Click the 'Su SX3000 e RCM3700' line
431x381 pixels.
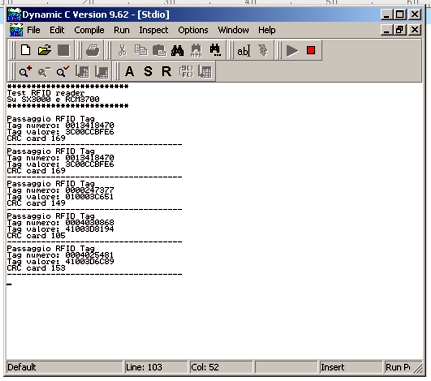click(x=53, y=99)
